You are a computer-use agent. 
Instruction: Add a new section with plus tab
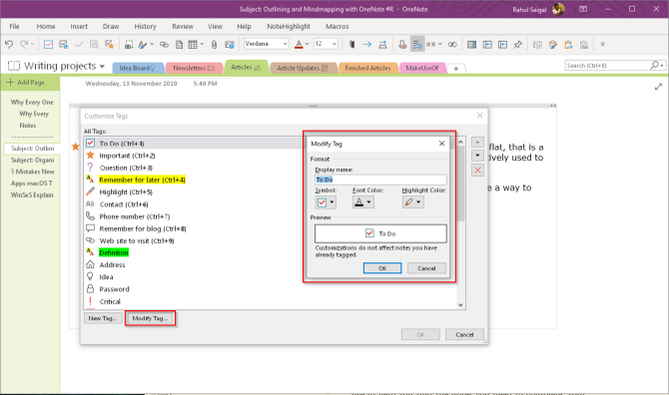[456, 68]
